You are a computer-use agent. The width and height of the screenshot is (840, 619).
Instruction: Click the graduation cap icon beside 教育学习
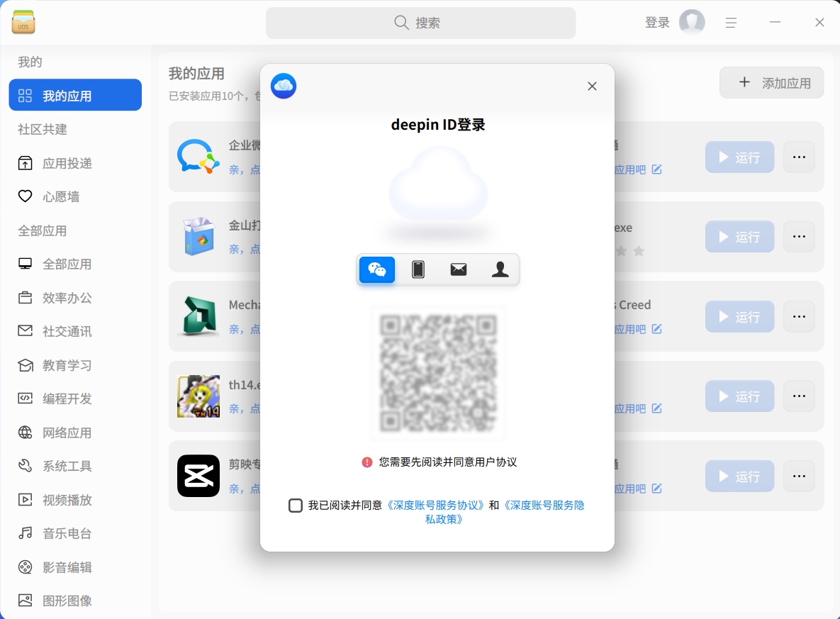click(26, 365)
